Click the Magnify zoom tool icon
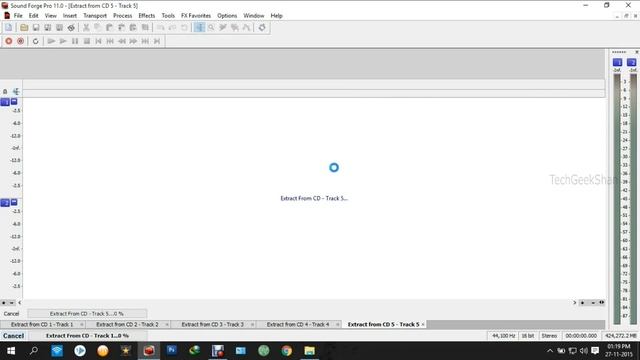Screen dimensions: 640x360 [x=211, y=27]
